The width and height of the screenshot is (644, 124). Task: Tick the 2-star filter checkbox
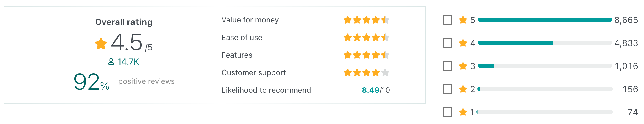pos(447,89)
